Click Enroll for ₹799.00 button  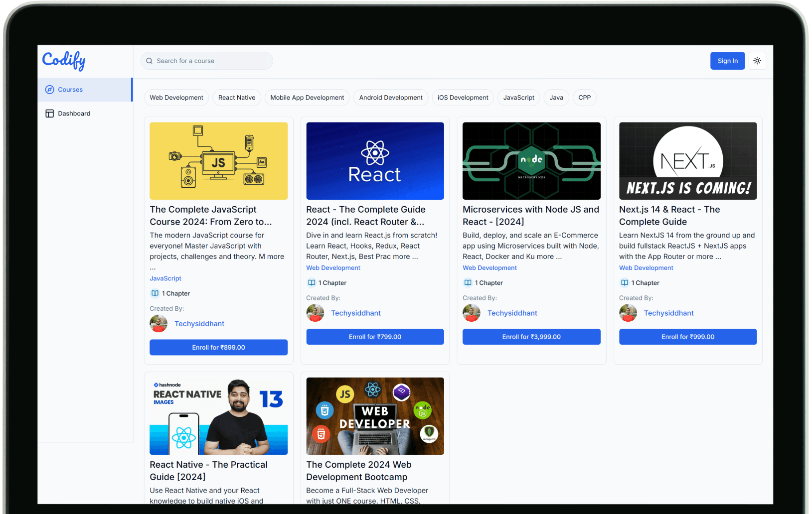pos(375,337)
